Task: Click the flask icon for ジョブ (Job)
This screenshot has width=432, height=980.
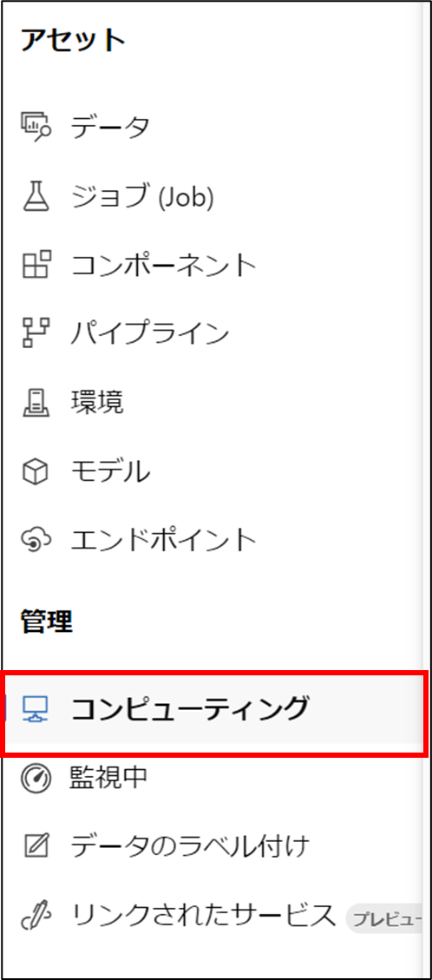Action: coord(36,196)
